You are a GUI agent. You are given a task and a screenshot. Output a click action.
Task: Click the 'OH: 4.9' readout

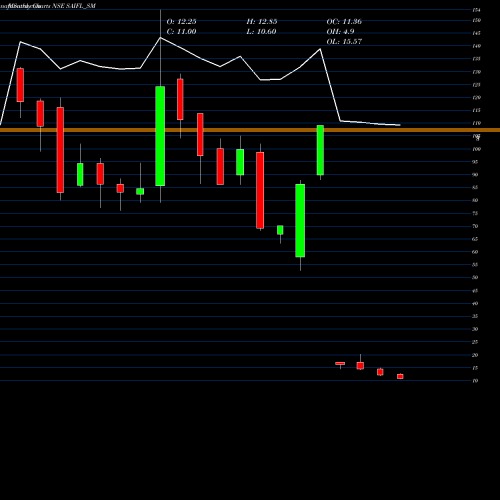click(x=340, y=32)
